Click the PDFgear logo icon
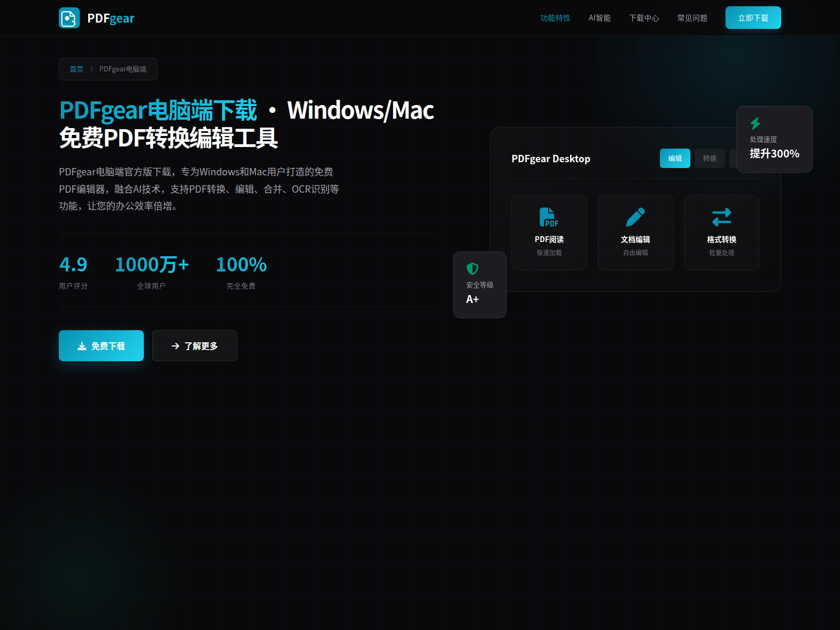Viewport: 840px width, 630px height. (x=69, y=18)
